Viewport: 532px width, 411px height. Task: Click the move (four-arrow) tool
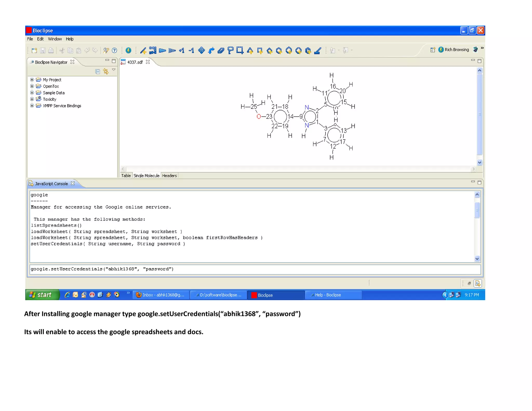click(x=201, y=50)
